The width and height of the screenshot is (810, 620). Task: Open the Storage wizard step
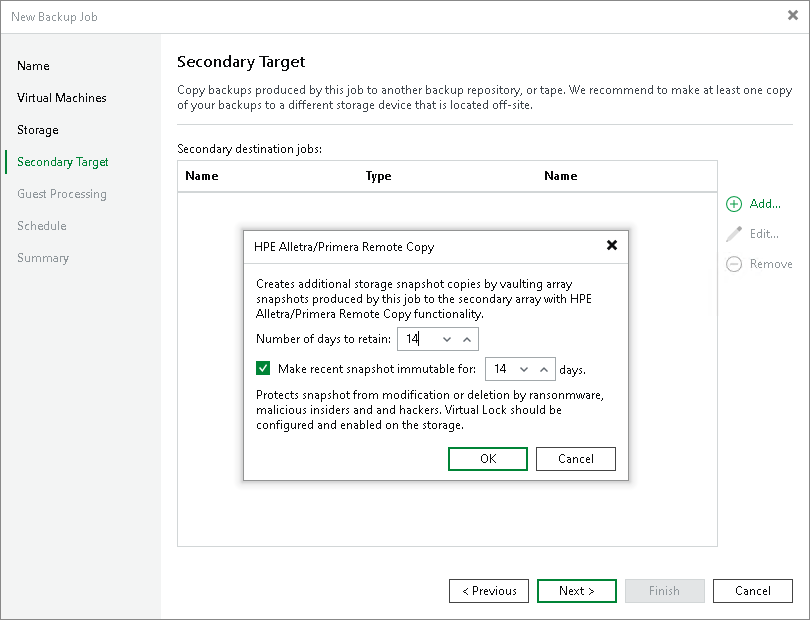[x=38, y=130]
